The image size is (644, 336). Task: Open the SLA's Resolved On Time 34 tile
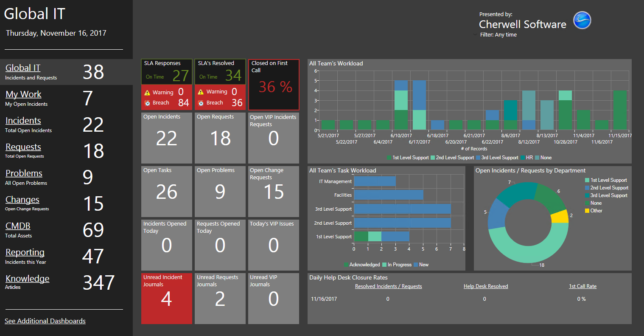click(x=220, y=72)
